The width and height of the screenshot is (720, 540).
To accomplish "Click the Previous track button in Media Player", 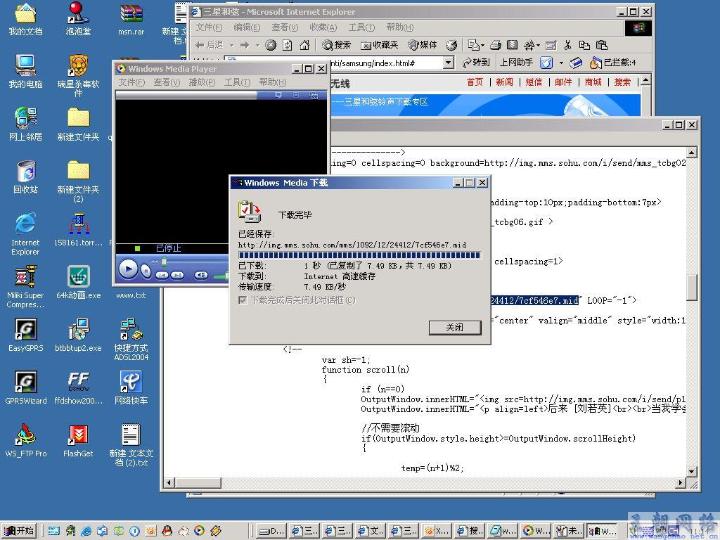I will [162, 275].
